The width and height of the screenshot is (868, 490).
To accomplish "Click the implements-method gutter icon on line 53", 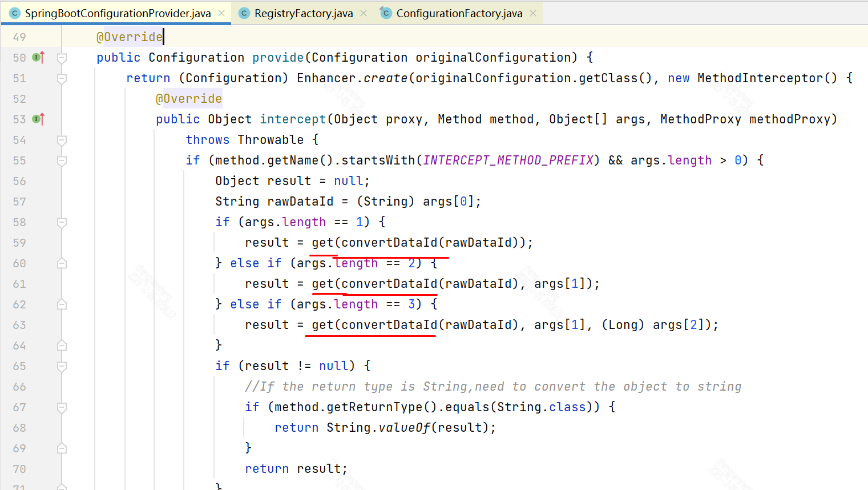I will point(38,119).
